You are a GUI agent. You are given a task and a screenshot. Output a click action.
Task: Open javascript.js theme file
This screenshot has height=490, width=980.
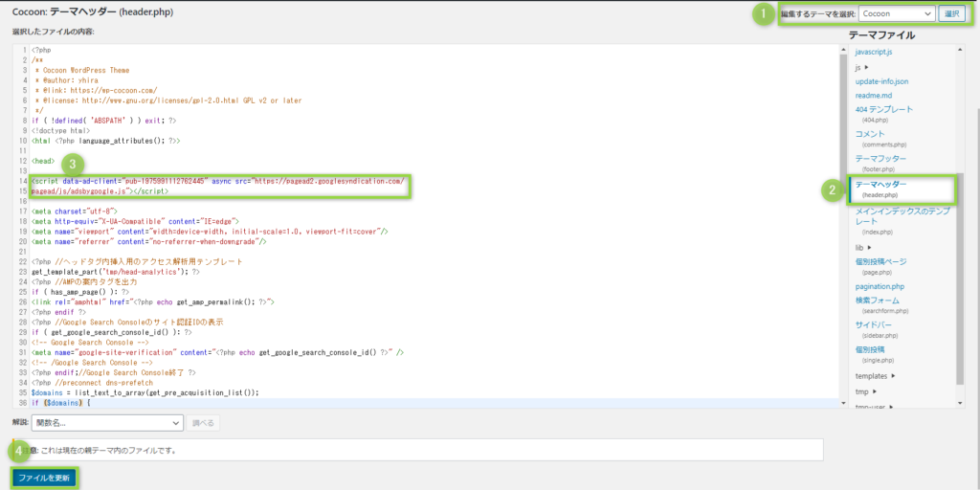point(873,52)
